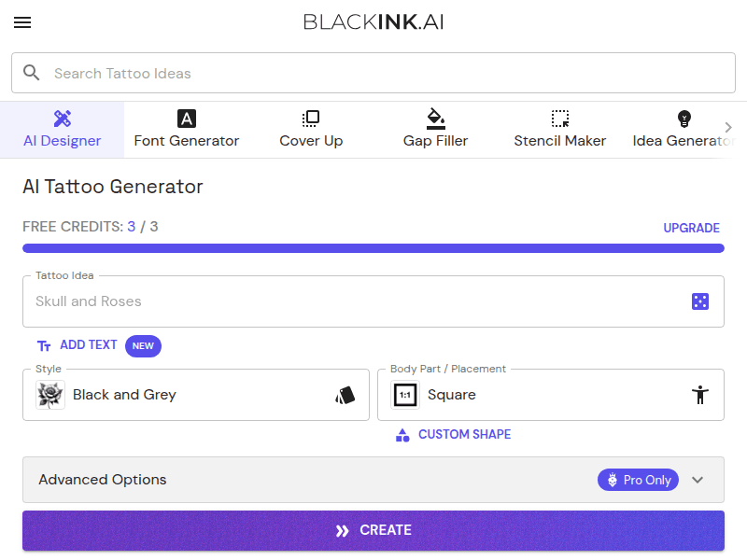Open the Idea Generator tab

coord(684,130)
